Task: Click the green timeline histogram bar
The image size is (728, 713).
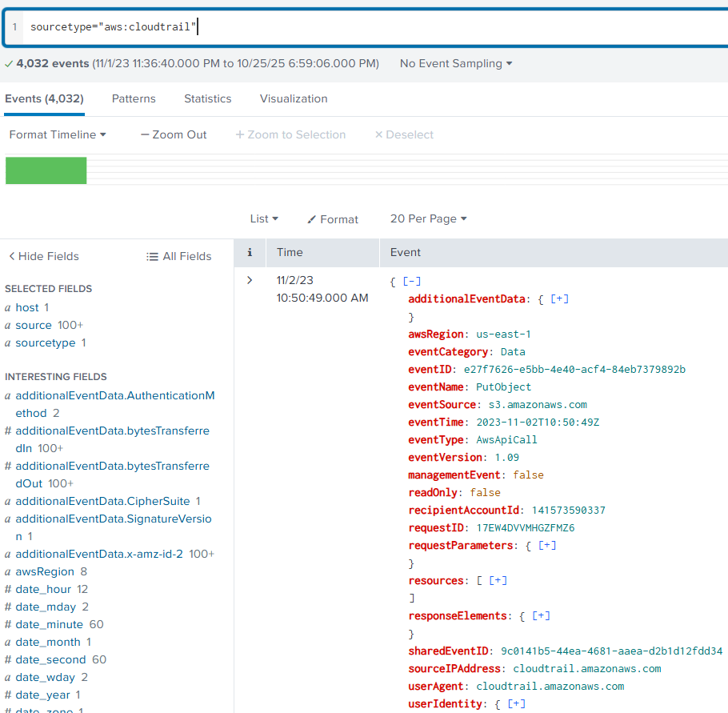Action: [46, 170]
